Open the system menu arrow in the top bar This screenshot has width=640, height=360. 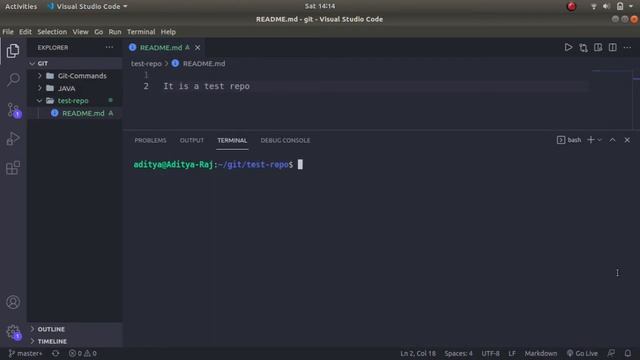point(631,7)
